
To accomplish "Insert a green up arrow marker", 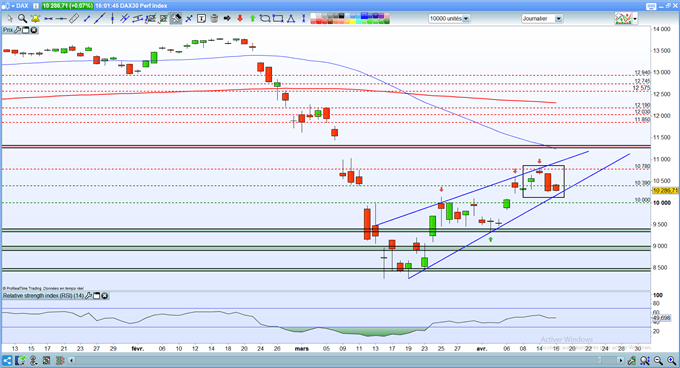I will (253, 19).
